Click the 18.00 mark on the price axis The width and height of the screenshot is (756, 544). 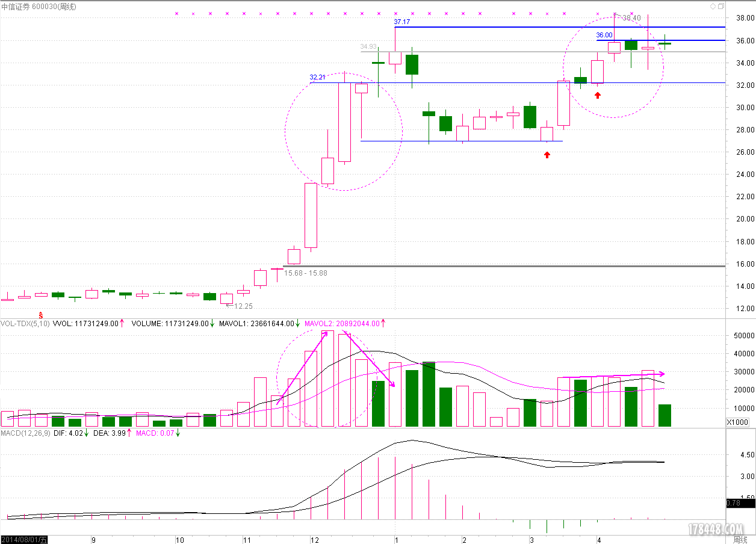tap(745, 241)
